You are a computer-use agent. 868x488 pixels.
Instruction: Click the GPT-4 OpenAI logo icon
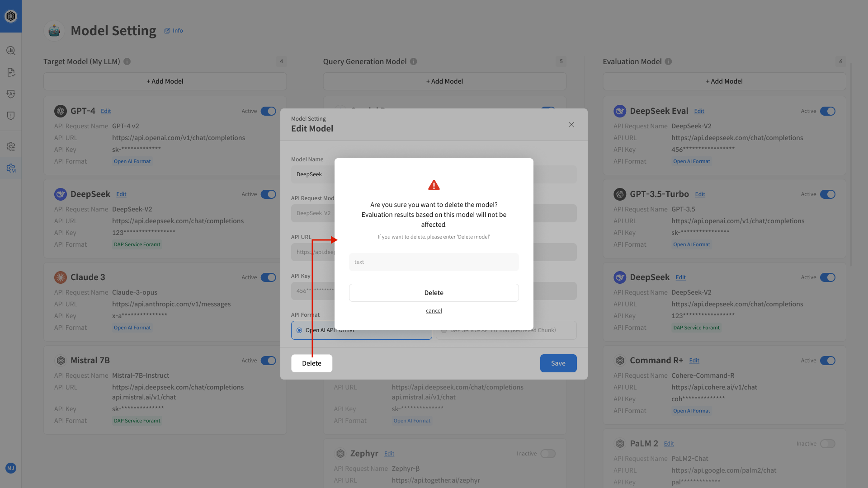(x=61, y=111)
